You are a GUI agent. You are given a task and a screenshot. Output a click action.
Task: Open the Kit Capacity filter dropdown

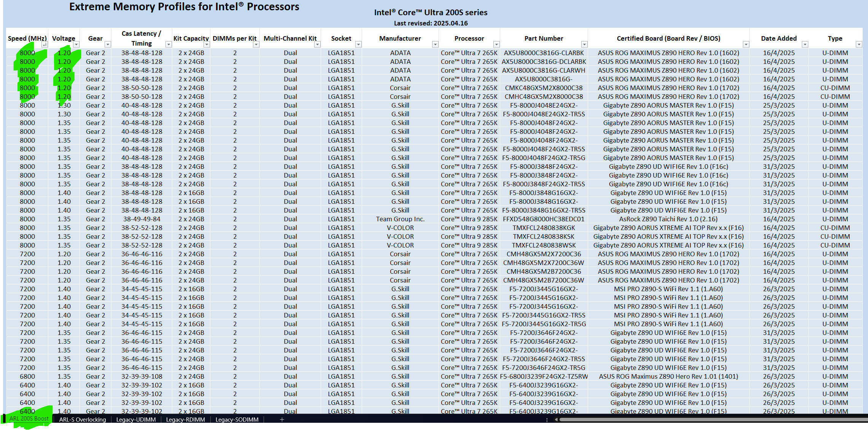207,45
